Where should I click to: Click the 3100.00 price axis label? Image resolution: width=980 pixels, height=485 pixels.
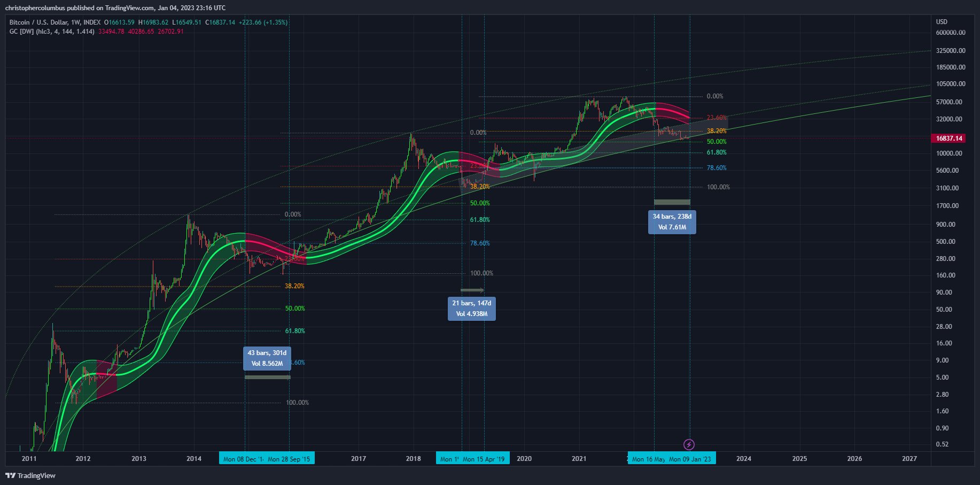[x=947, y=188]
